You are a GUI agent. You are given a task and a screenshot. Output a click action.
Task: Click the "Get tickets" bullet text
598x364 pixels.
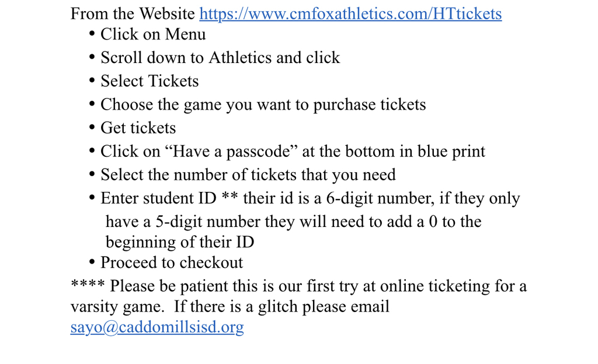point(138,128)
